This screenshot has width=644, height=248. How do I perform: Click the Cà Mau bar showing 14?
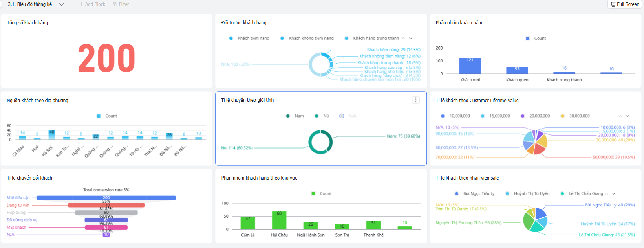point(22,138)
